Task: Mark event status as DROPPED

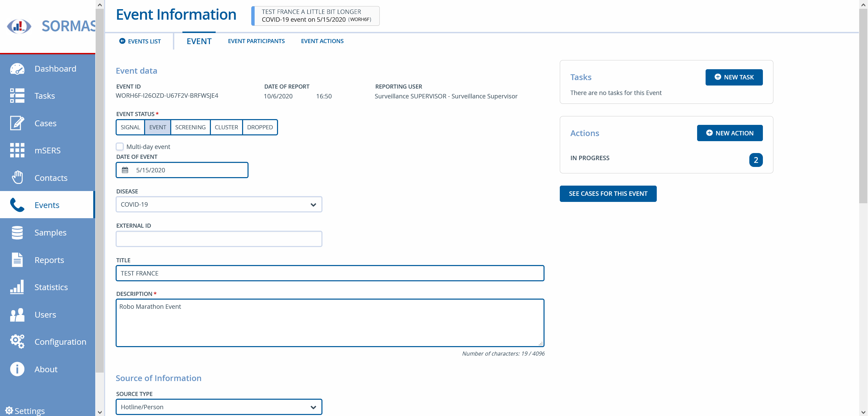Action: 260,127
